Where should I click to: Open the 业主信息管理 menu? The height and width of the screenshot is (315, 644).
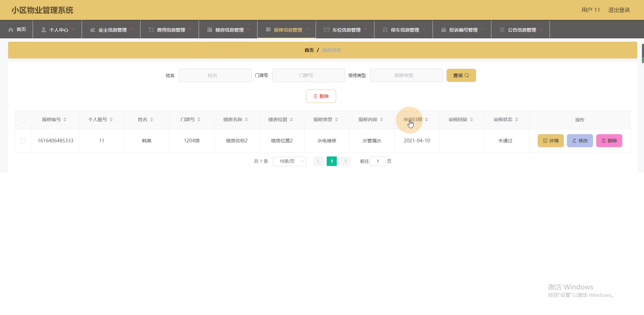pos(111,29)
